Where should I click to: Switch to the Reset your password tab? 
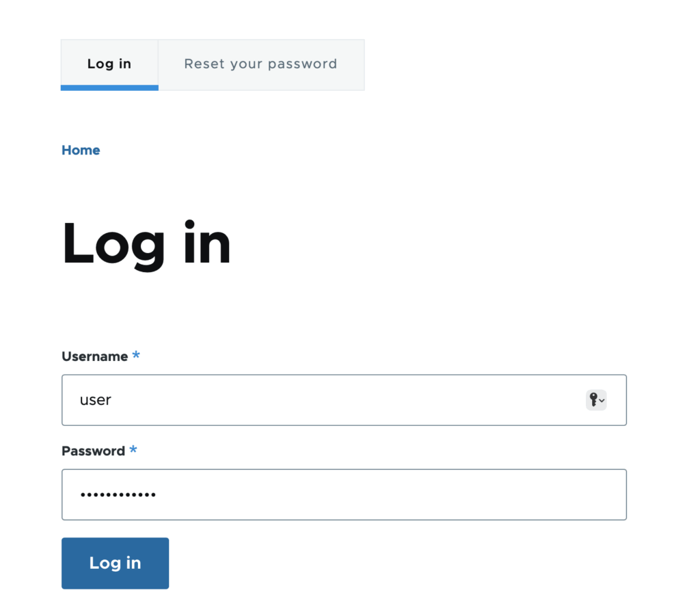261,65
